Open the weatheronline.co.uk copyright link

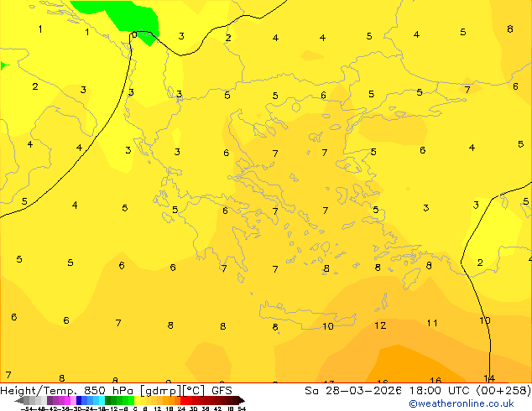[x=461, y=403]
